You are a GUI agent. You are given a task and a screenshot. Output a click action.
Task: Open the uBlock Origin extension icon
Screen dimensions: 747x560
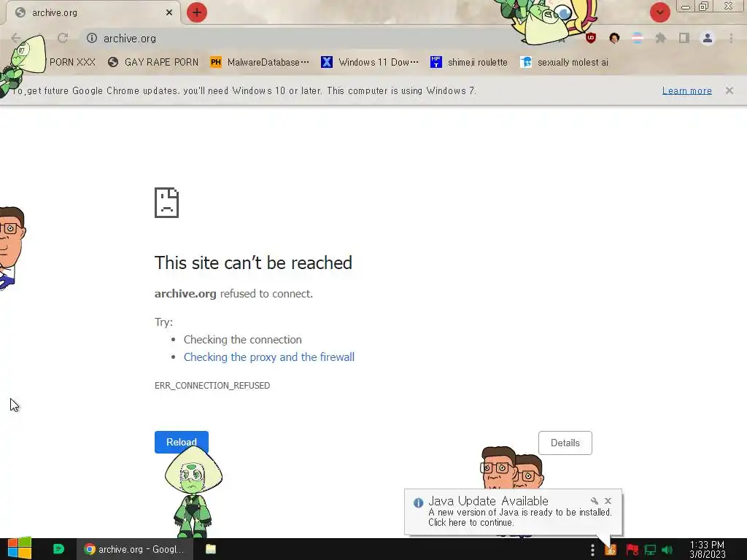(x=591, y=38)
